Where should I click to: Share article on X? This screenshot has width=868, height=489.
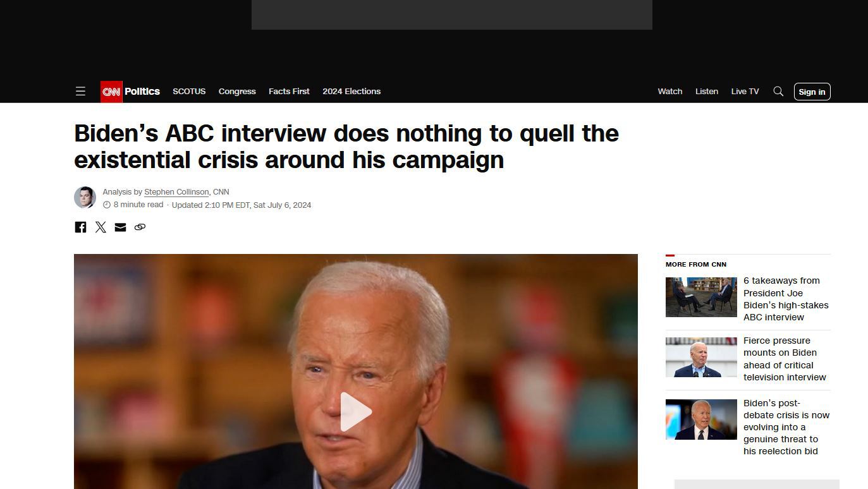coord(101,227)
